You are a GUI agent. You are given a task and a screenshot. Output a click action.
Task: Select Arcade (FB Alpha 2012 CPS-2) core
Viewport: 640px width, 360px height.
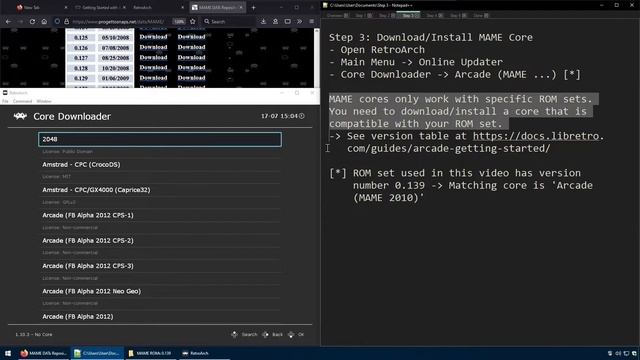[160, 240]
